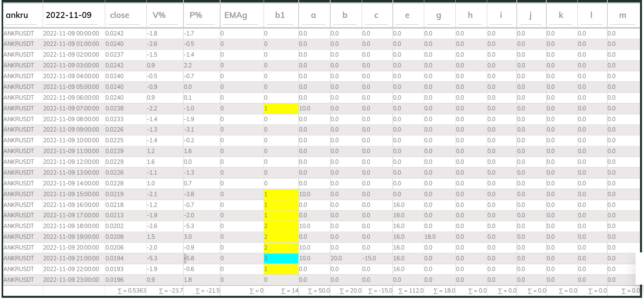Click the P% column header filter
The image size is (644, 299).
click(x=201, y=15)
